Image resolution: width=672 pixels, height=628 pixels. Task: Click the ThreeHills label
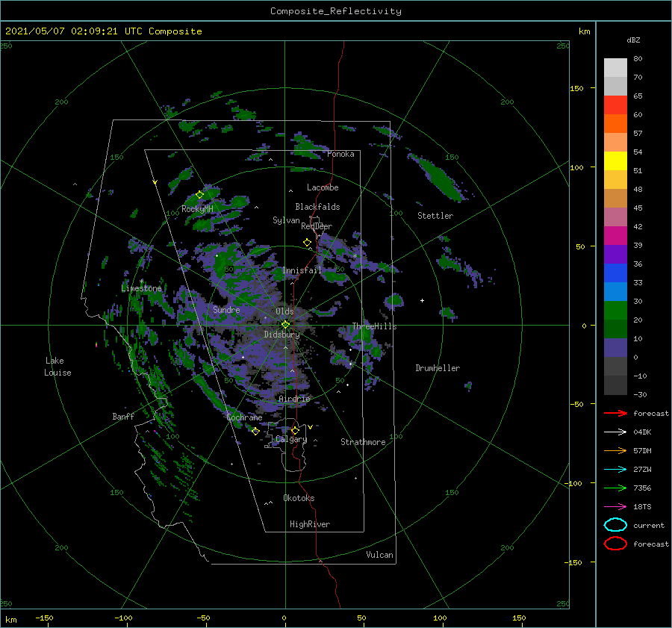(x=374, y=326)
